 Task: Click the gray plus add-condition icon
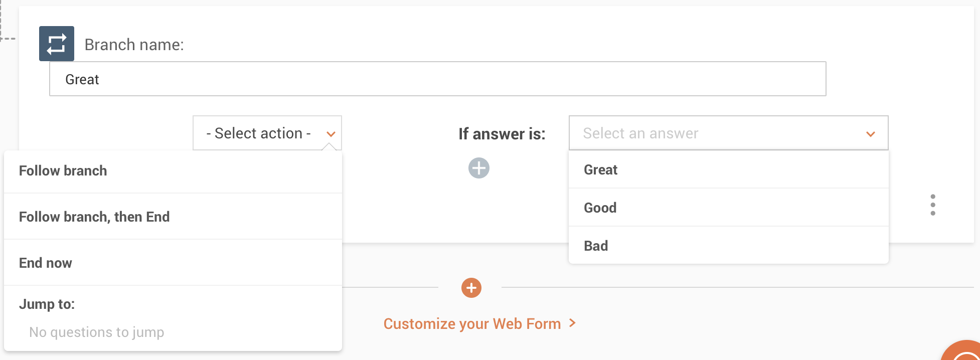pos(479,168)
